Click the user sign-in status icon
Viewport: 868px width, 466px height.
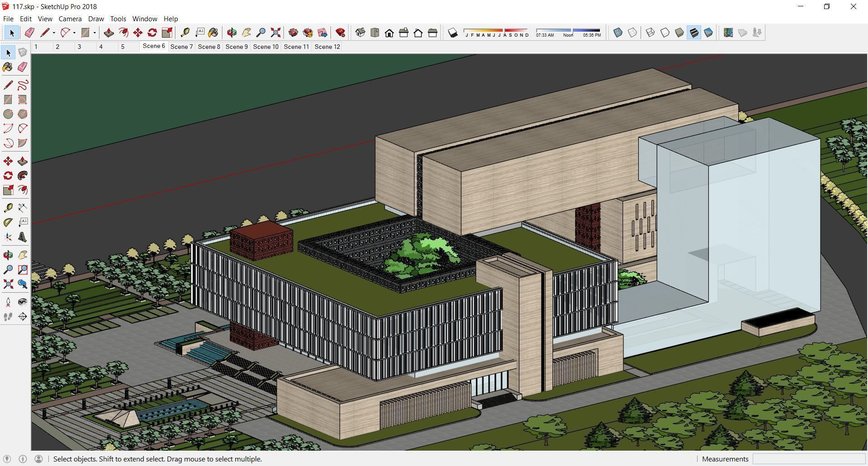click(x=39, y=459)
